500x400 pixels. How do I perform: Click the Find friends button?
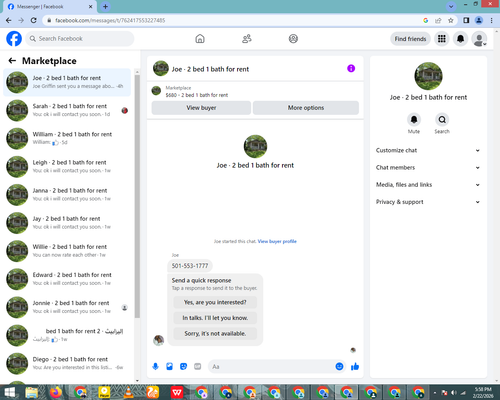pos(410,39)
